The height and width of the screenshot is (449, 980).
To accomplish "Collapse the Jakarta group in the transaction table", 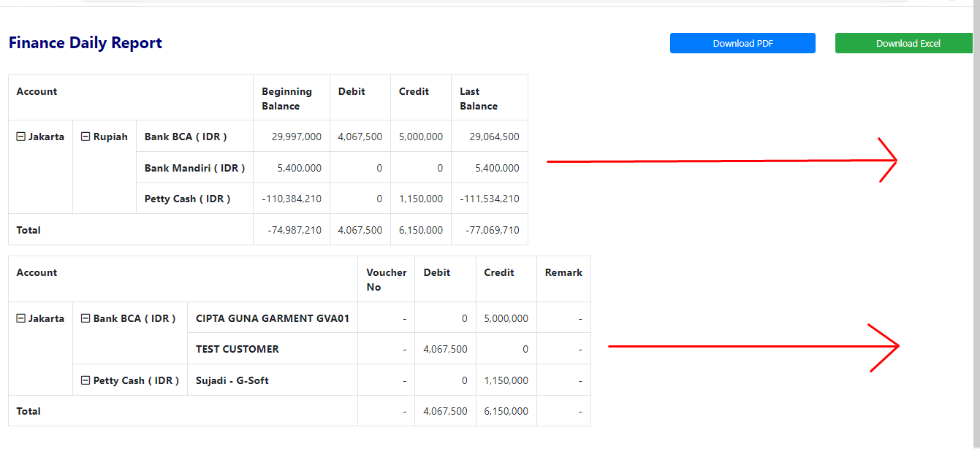I will (21, 318).
